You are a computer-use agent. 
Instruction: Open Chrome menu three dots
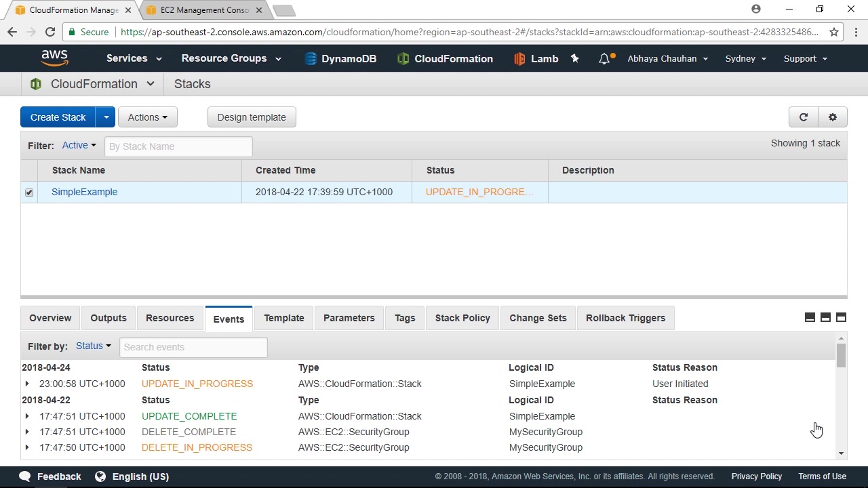click(x=856, y=32)
